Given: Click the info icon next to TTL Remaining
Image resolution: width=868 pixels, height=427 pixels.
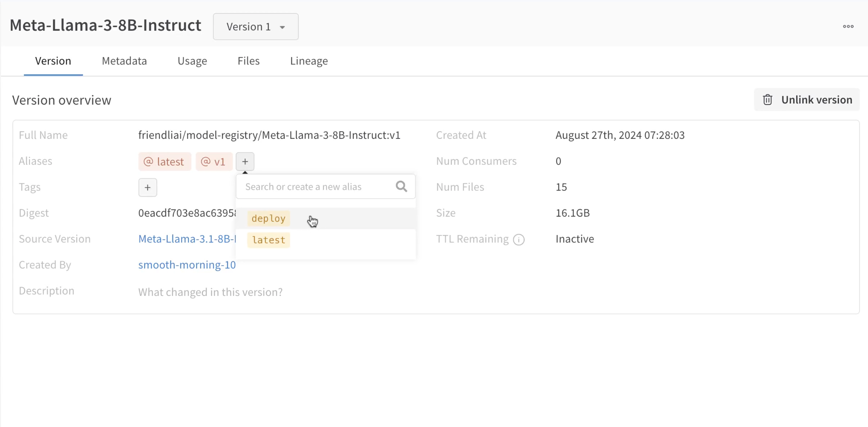Looking at the screenshot, I should (519, 239).
